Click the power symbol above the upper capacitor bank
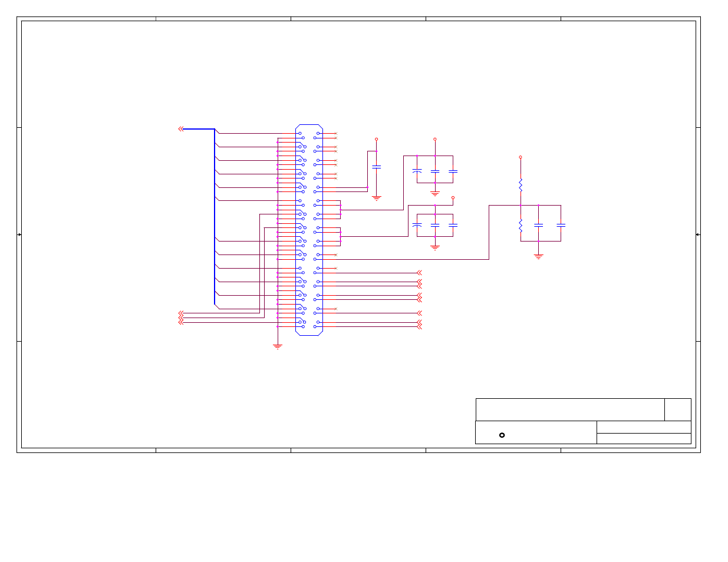Screen dimensions: 728x562 [435, 140]
